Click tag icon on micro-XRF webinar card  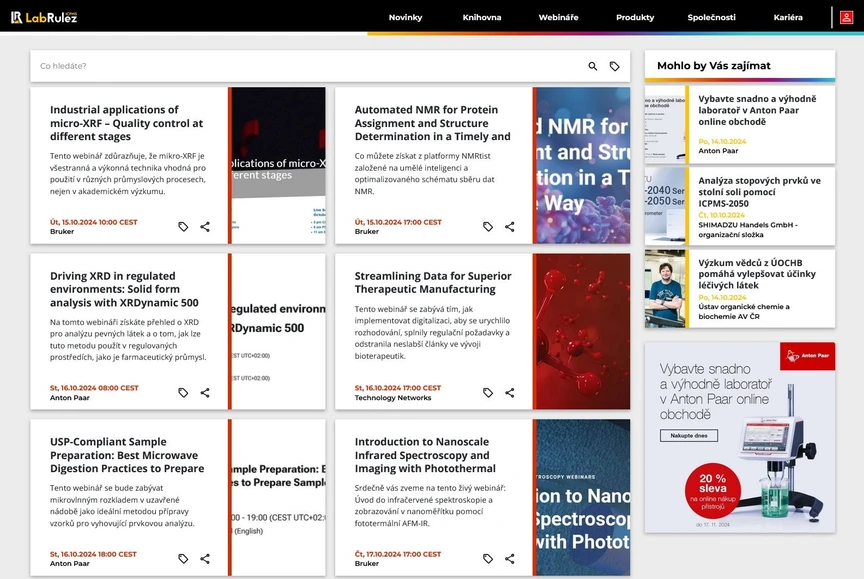183,226
